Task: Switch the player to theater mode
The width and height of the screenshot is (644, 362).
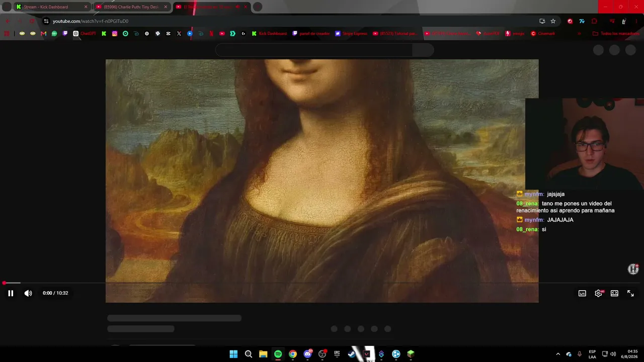Action: pyautogui.click(x=614, y=293)
